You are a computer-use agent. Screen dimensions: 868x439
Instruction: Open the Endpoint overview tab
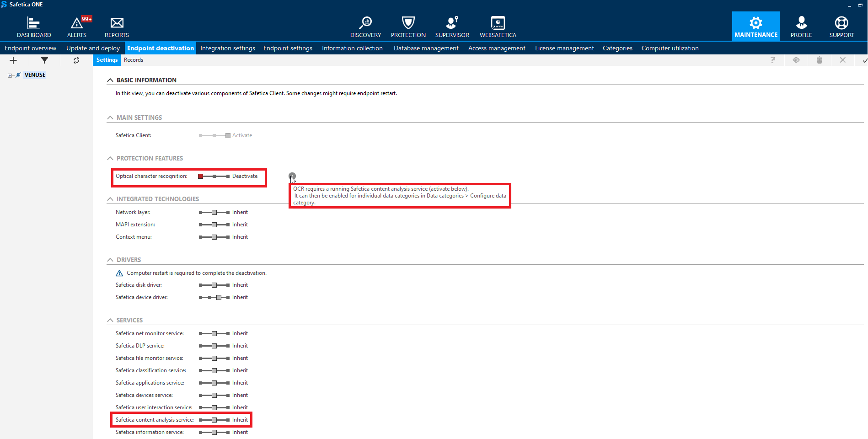(x=30, y=48)
